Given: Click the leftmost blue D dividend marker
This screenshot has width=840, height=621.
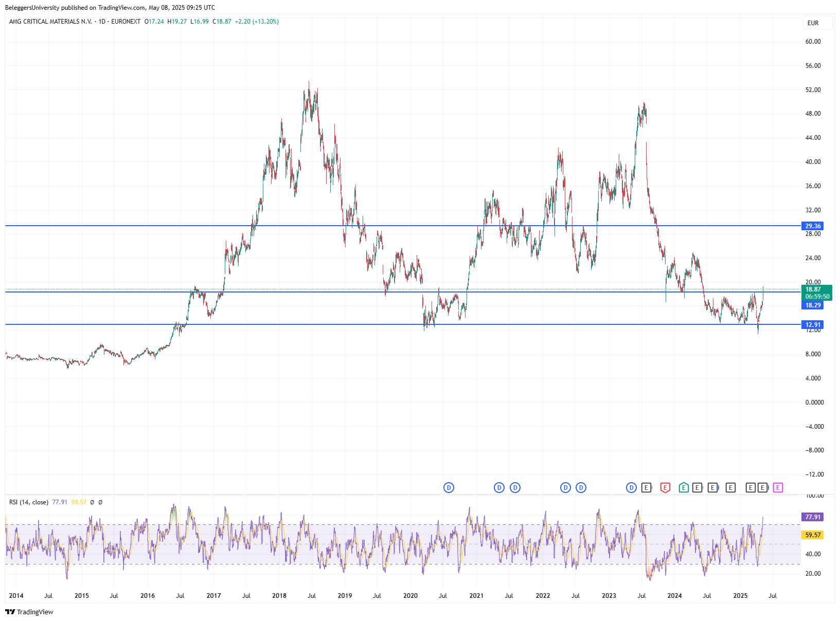Looking at the screenshot, I should point(449,487).
